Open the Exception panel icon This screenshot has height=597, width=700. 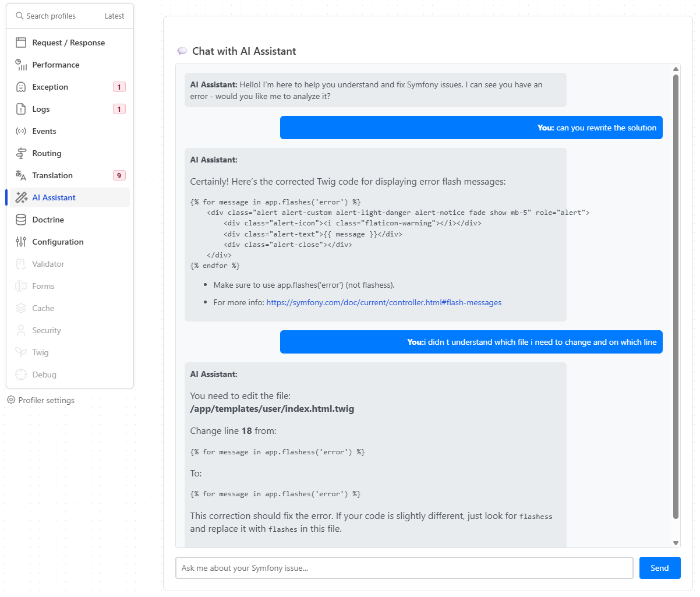click(21, 87)
